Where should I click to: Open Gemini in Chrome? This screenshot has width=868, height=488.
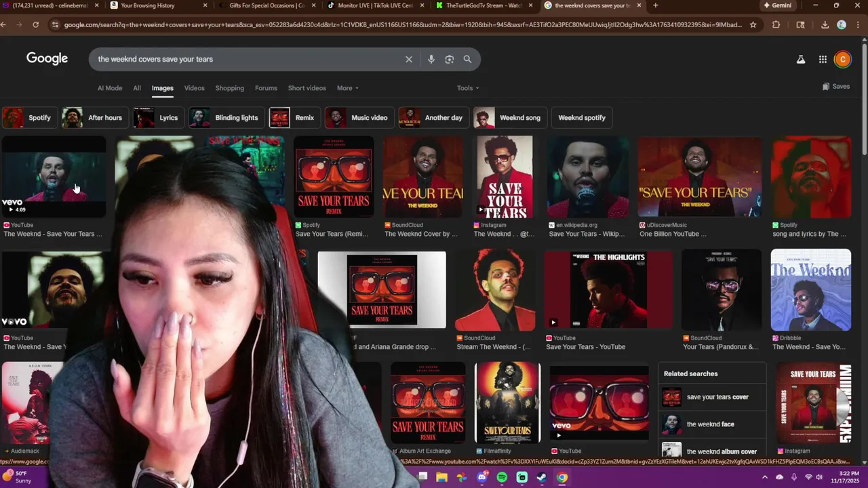coord(777,5)
